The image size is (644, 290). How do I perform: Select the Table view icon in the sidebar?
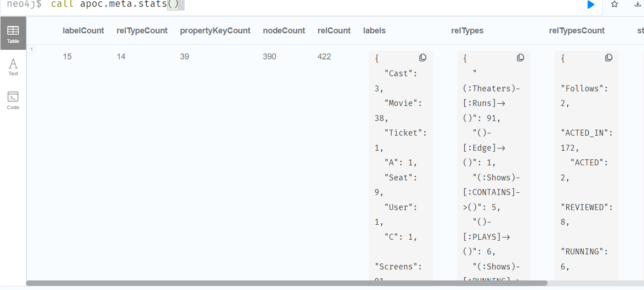pyautogui.click(x=13, y=33)
